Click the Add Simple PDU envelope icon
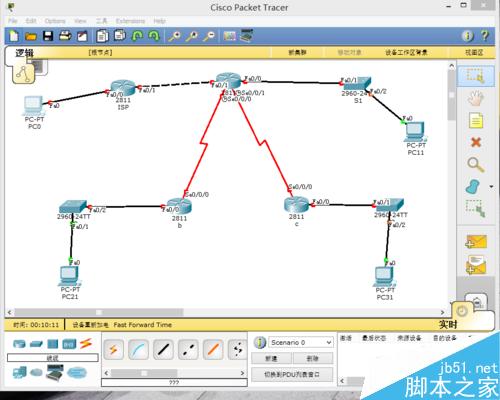 click(x=476, y=242)
